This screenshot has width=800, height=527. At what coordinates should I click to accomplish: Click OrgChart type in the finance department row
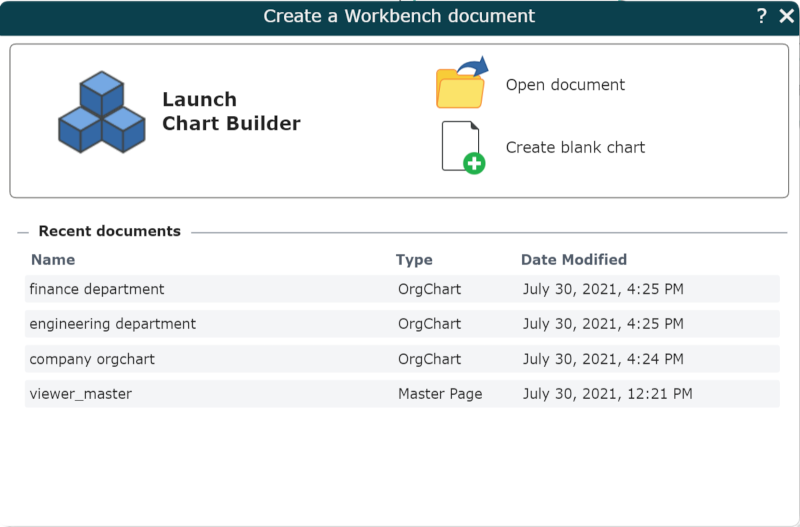tap(429, 289)
